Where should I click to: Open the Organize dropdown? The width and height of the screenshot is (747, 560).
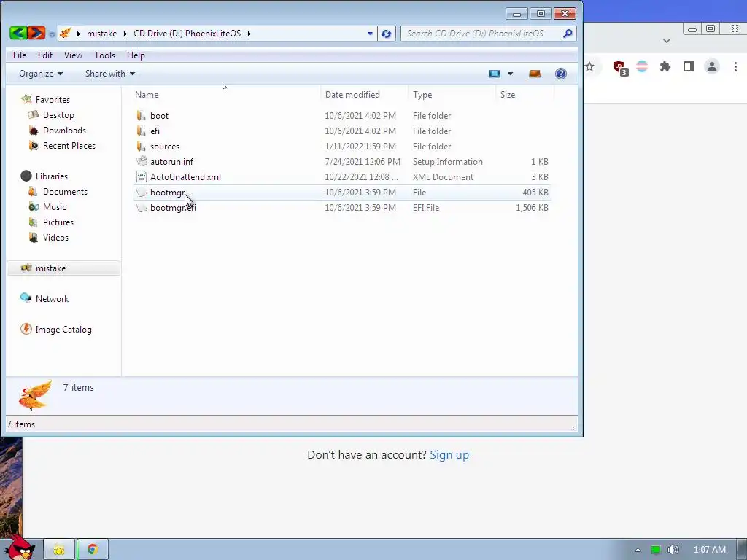(41, 74)
